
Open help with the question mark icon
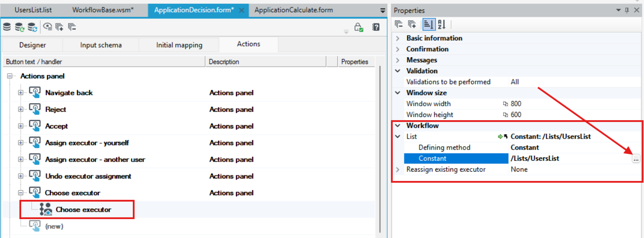pos(376,27)
